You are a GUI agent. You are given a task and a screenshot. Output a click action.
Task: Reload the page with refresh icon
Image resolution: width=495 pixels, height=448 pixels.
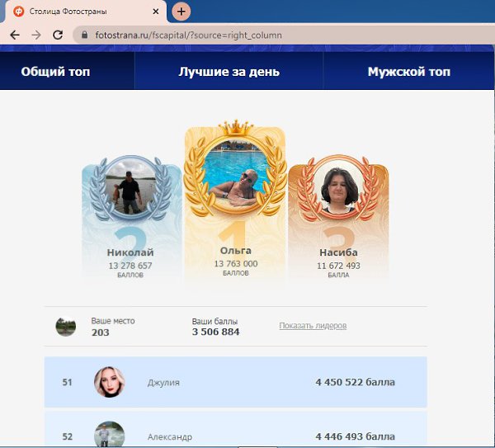tap(57, 35)
